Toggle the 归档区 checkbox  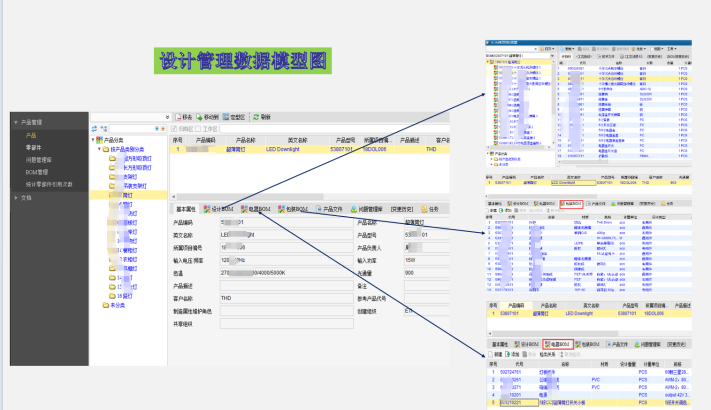point(174,129)
